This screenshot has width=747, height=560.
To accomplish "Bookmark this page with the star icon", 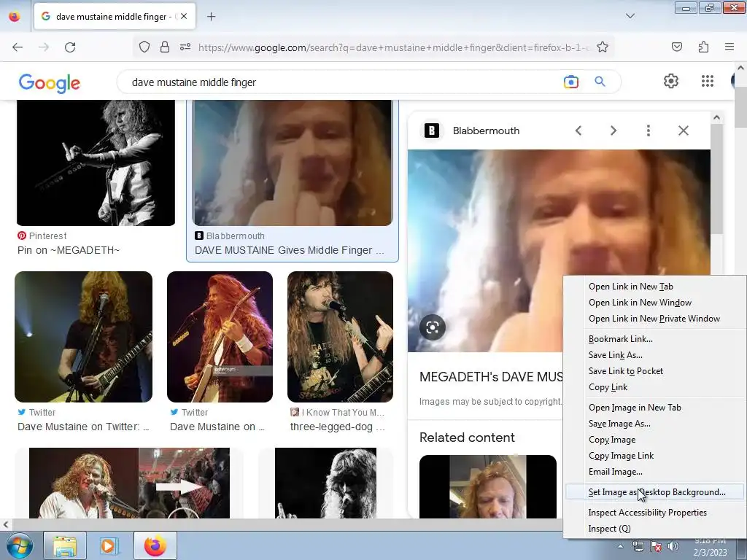I will pyautogui.click(x=602, y=47).
